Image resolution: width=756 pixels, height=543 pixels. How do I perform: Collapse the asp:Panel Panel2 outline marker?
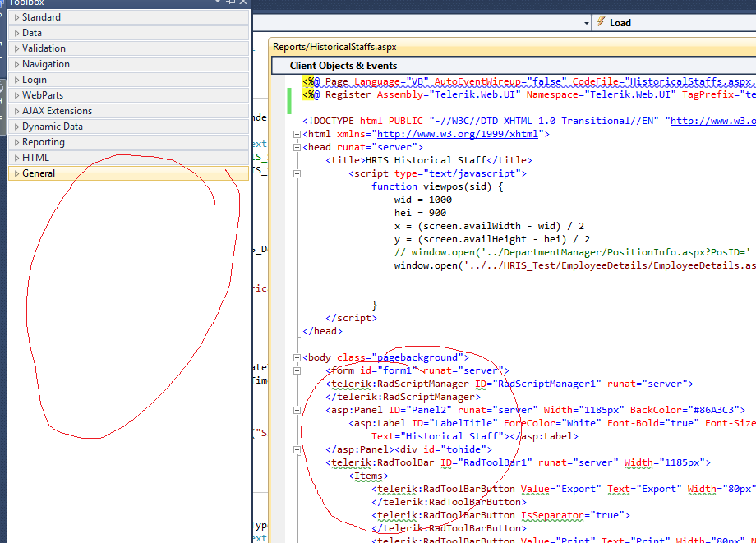tap(297, 411)
